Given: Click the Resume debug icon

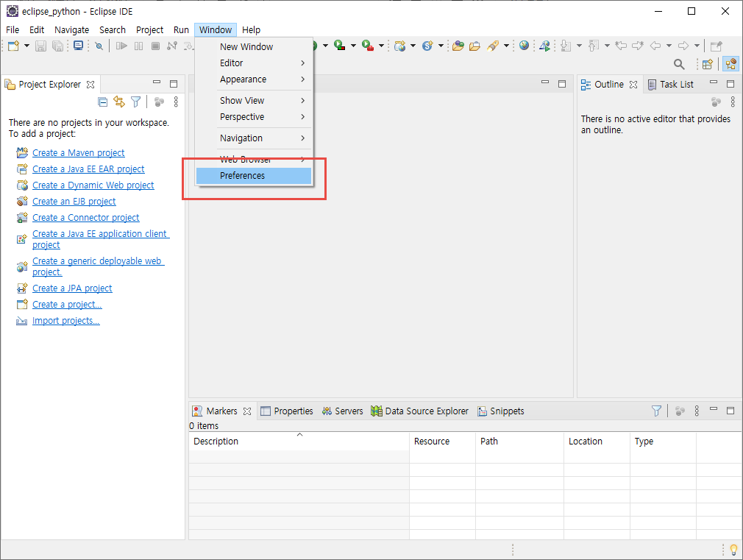Looking at the screenshot, I should coord(122,46).
